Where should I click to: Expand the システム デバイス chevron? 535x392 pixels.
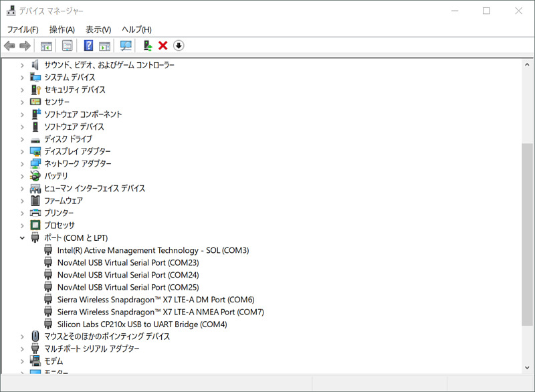point(22,78)
